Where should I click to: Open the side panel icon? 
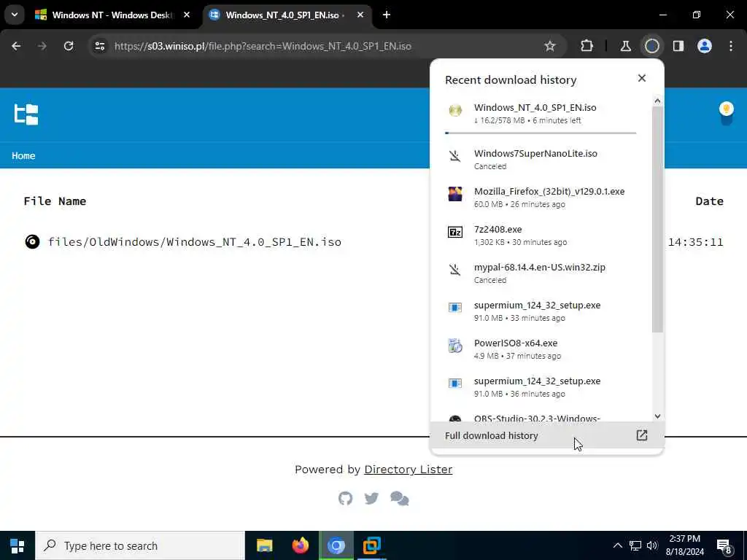(x=678, y=46)
